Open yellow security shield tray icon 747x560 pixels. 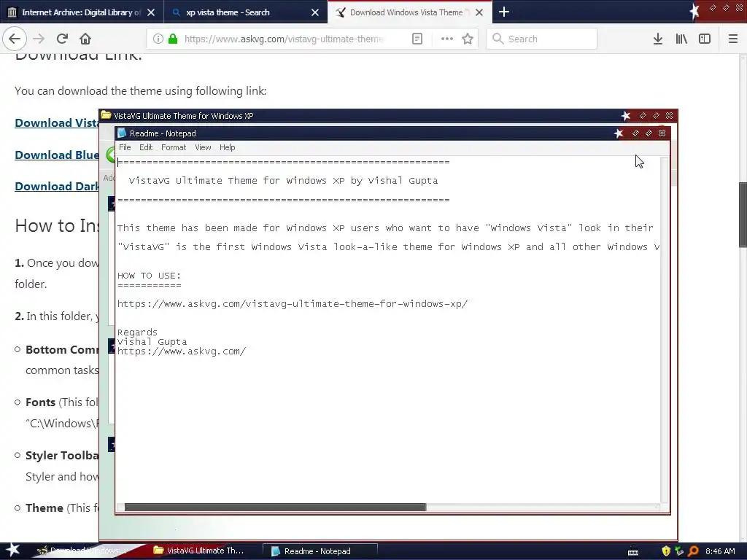tap(665, 551)
